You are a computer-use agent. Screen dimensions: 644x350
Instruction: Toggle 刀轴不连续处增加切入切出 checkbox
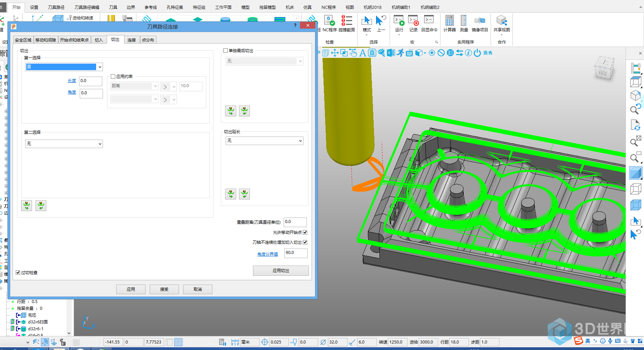click(305, 242)
